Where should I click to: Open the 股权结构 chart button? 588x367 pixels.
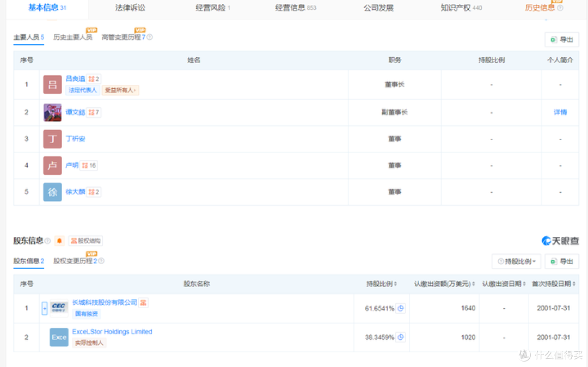click(x=85, y=241)
